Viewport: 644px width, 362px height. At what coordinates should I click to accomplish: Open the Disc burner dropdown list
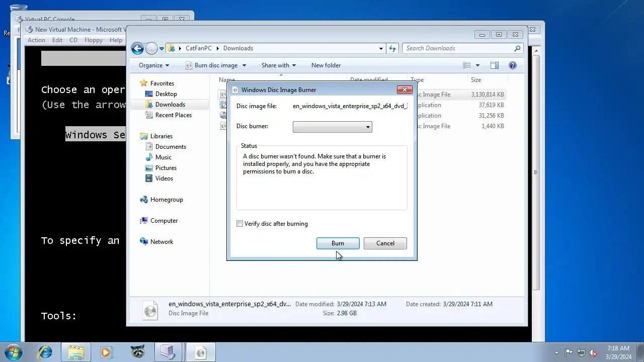(332, 127)
